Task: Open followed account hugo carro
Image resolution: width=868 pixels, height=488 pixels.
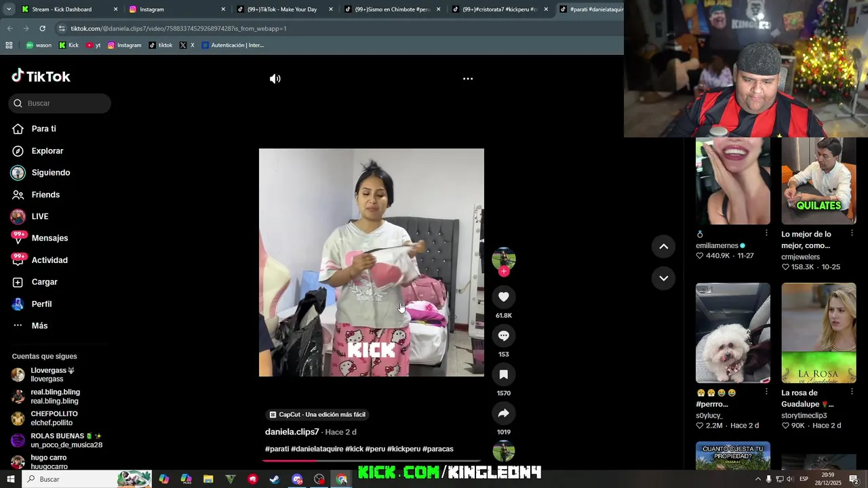Action: tap(49, 462)
